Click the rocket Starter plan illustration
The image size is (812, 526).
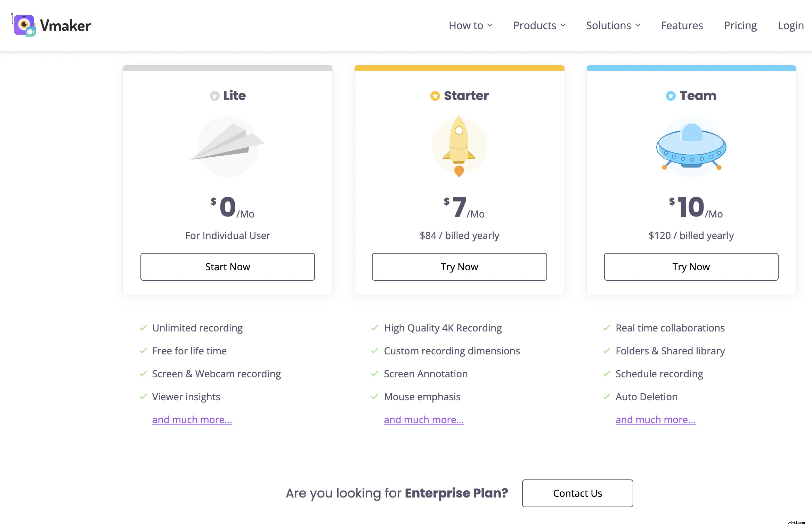tap(459, 146)
